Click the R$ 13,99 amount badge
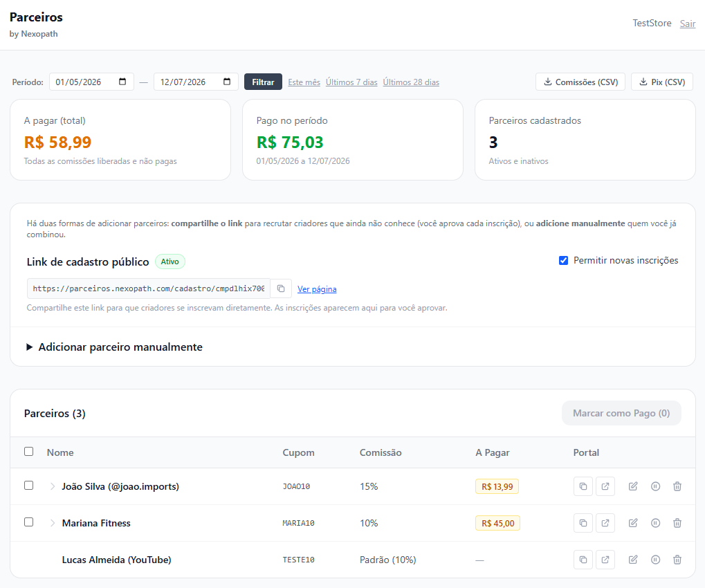Viewport: 705px width, 588px height. (x=497, y=486)
